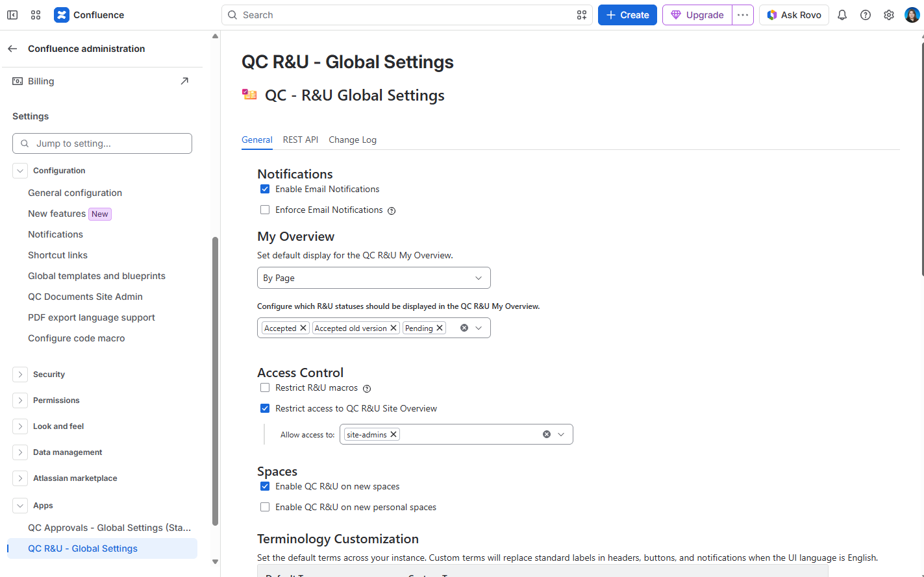Check Enforce Email Notifications
924x577 pixels.
(x=265, y=210)
